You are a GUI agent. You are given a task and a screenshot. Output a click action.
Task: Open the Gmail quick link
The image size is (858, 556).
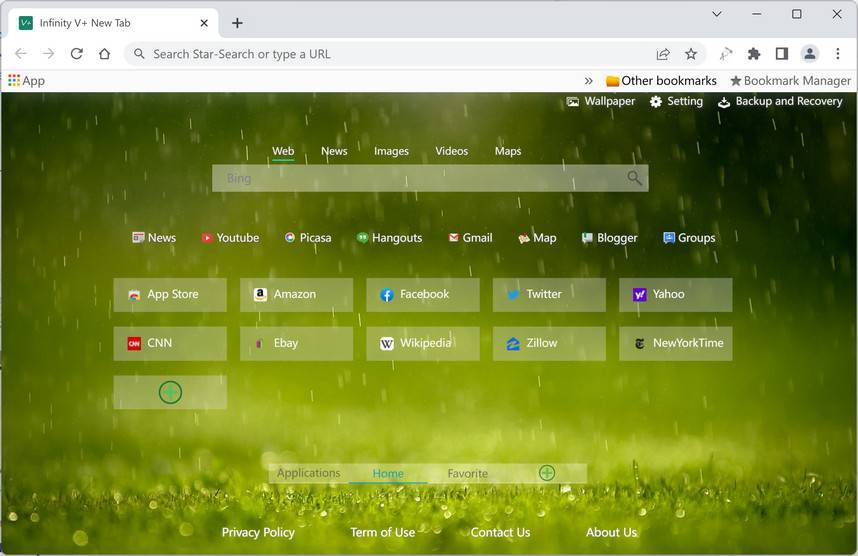[470, 238]
